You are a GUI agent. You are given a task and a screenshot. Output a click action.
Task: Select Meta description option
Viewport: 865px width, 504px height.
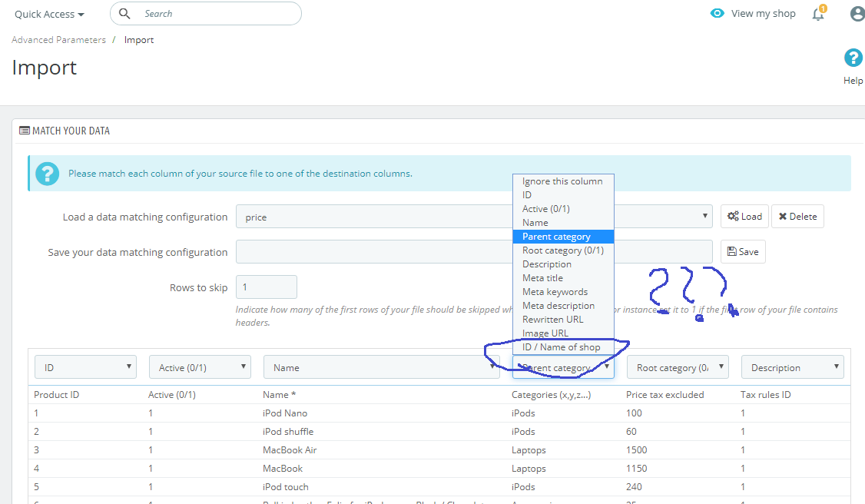[562, 306]
